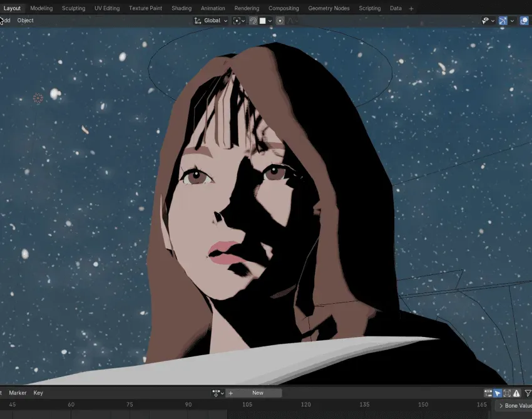Toggle Only Show Errors warning icon
This screenshot has width=532, height=419.
(x=516, y=393)
